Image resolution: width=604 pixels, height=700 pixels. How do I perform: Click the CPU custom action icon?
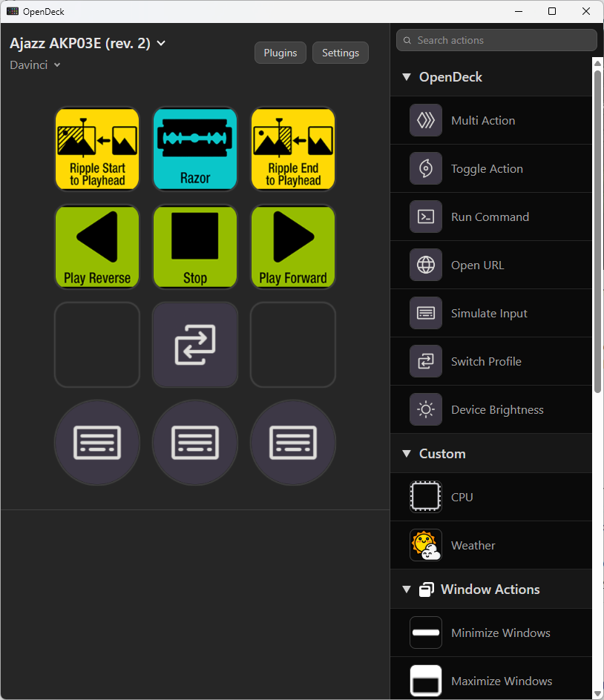tap(426, 497)
